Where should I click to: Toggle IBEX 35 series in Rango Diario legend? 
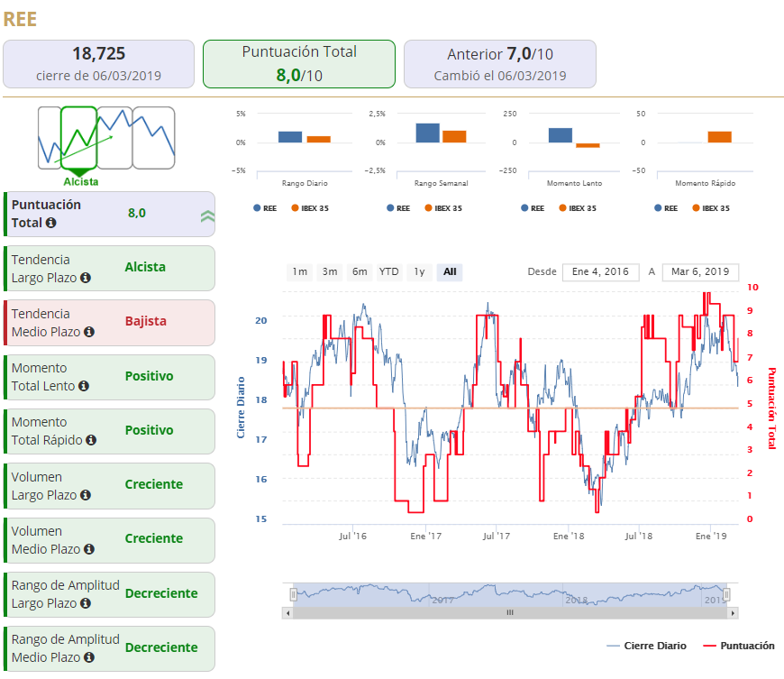pyautogui.click(x=310, y=208)
